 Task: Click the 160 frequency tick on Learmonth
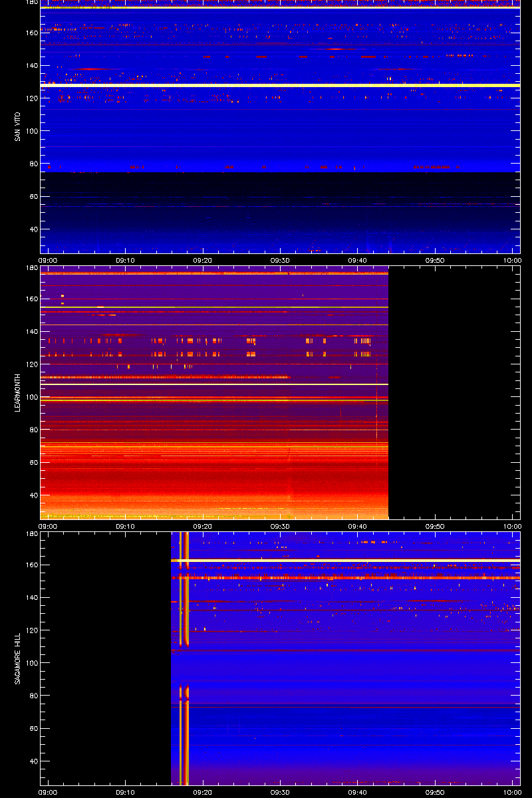point(31,299)
